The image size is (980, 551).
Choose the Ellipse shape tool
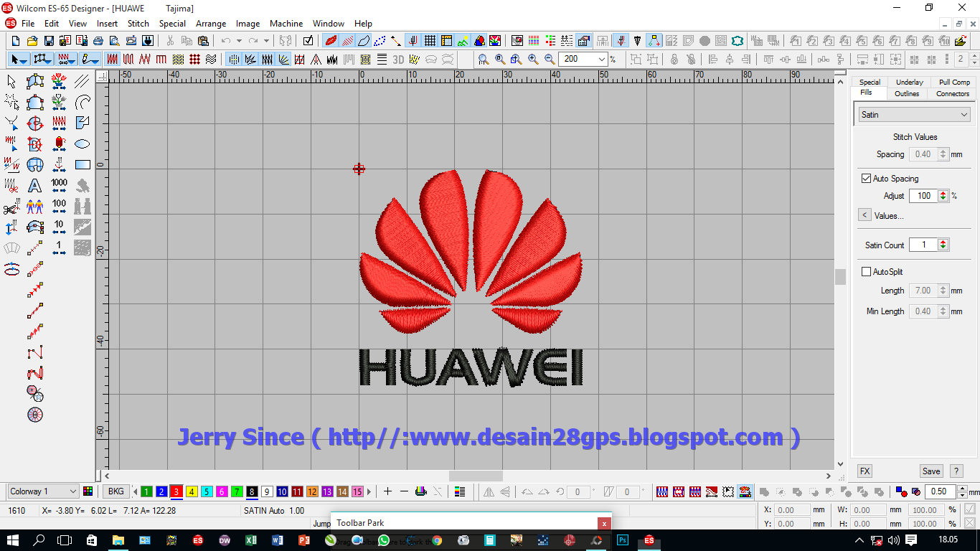tap(83, 144)
